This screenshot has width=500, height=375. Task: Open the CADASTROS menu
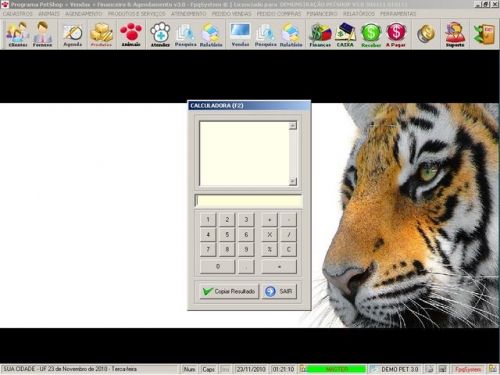pos(18,14)
